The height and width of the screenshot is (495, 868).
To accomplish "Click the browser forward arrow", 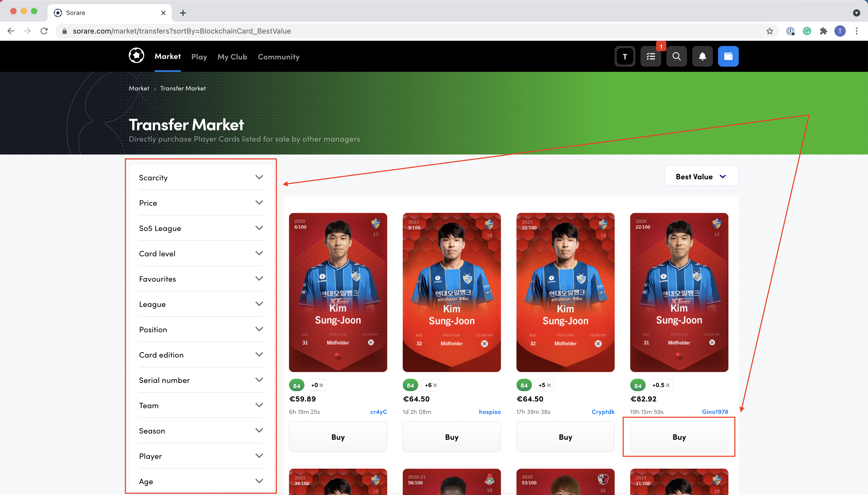I will pos(28,31).
